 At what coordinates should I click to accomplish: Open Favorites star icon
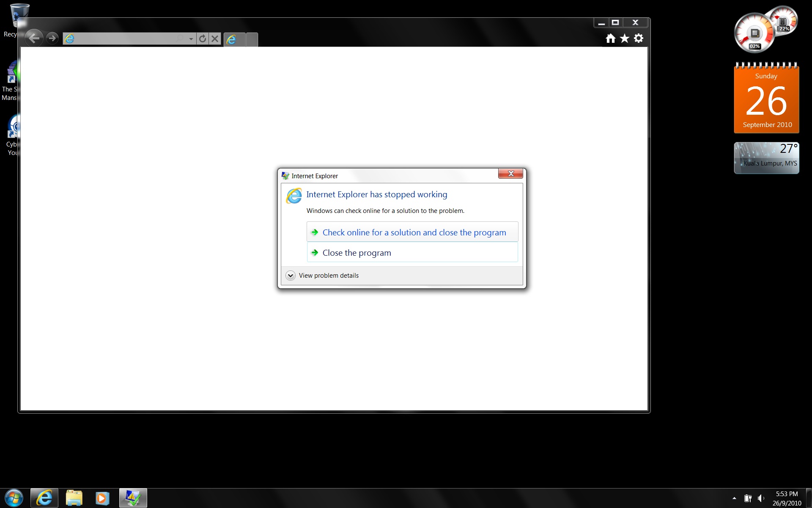click(x=625, y=39)
